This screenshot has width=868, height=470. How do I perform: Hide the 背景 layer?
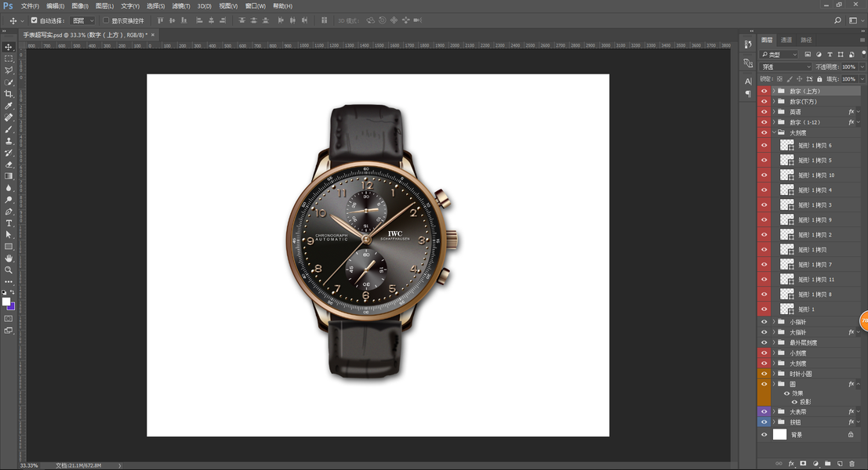click(764, 435)
